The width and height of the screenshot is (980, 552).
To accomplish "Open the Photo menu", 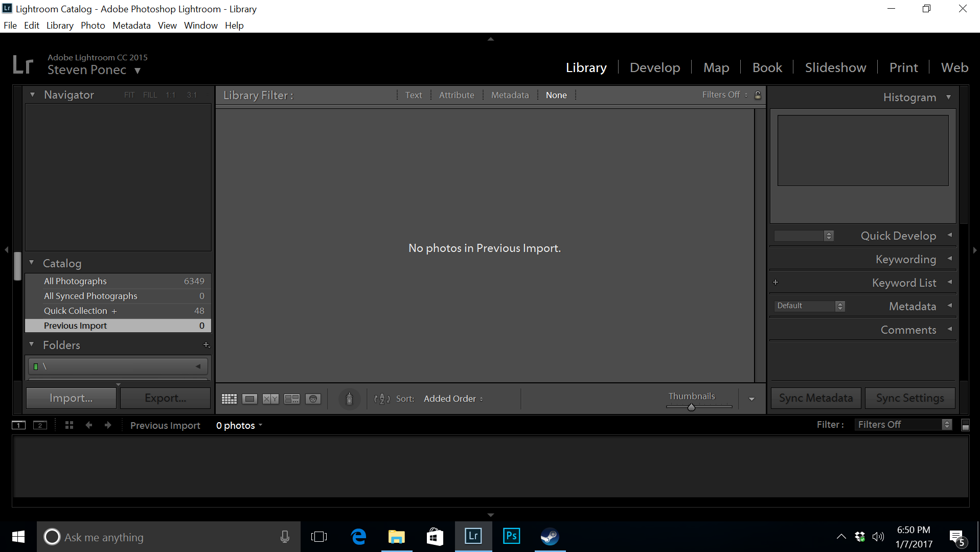I will click(x=93, y=26).
